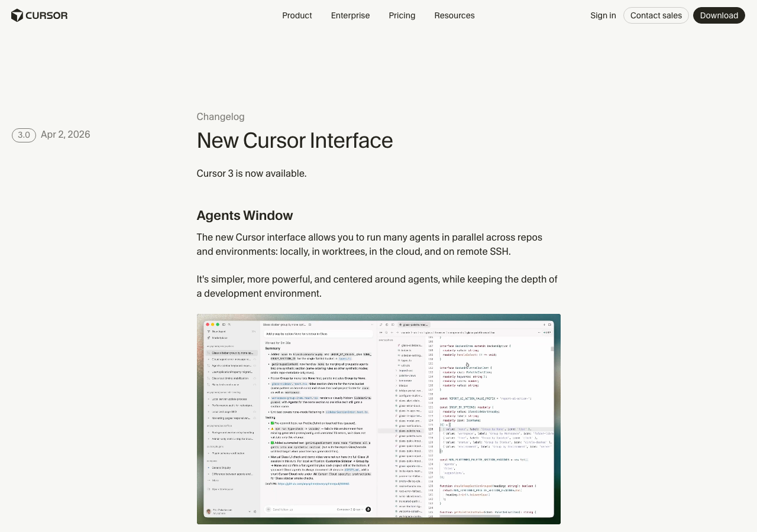Click Eric Zakariasson's avatar in the sidebar

208,511
